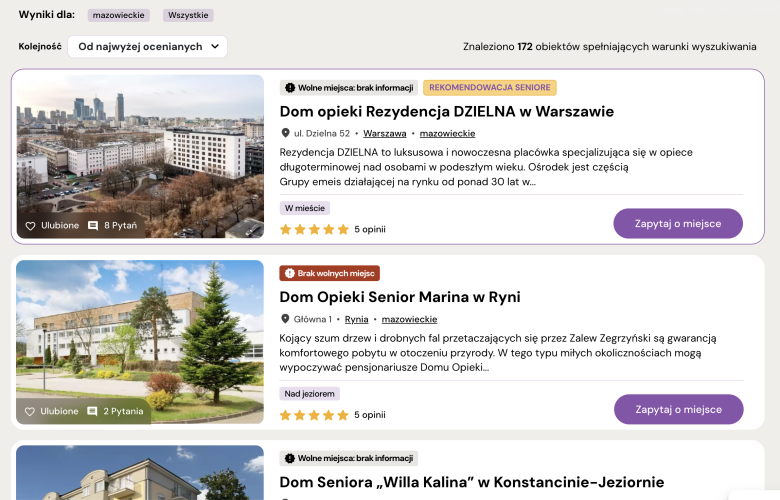The image size is (780, 500).
Task: Click the Rezydencja DZIELNA description paragraph
Action: coord(486,167)
